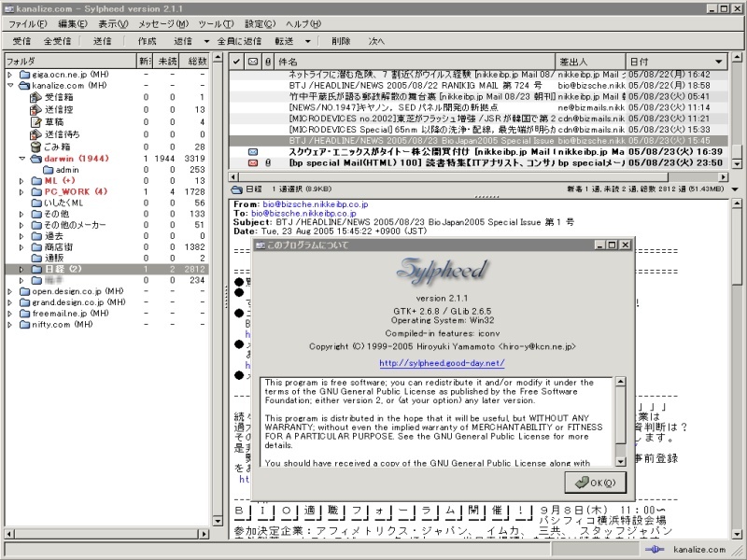Expand the grand.design.co.jp mailbox

coord(10,302)
